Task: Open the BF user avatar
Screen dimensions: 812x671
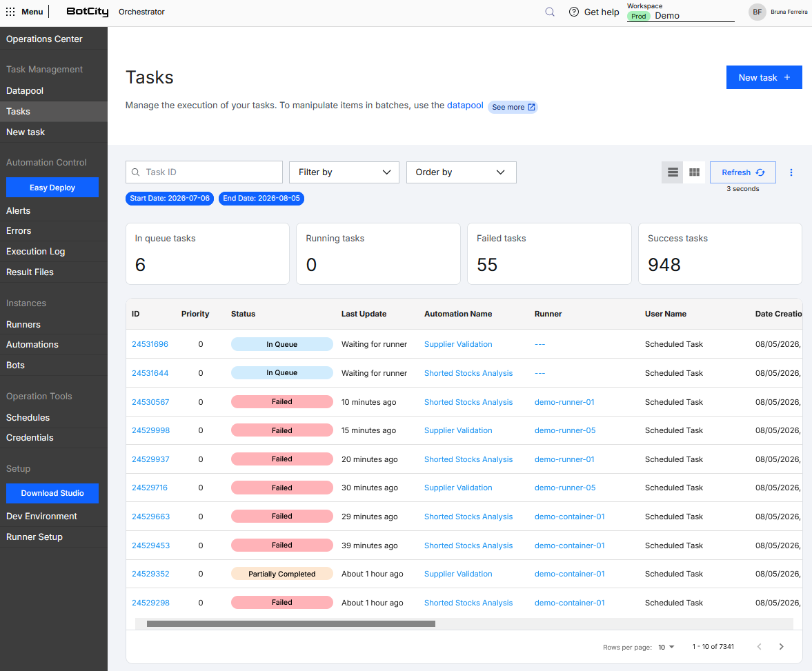Action: [757, 12]
